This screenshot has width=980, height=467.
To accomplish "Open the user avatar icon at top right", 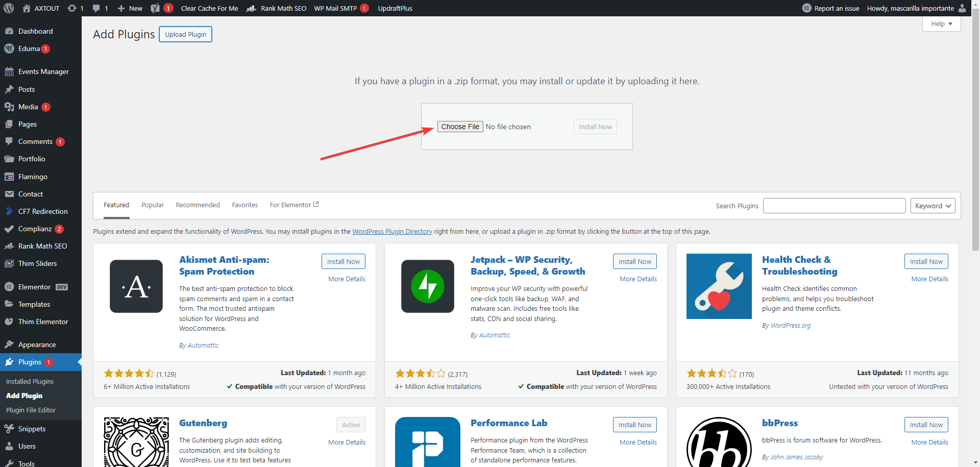I will coord(962,8).
